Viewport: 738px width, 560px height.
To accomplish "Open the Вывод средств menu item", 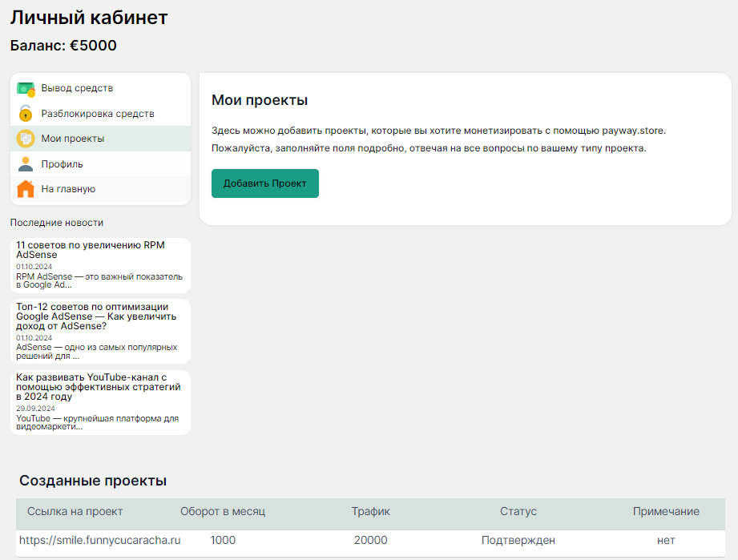I will pyautogui.click(x=77, y=88).
